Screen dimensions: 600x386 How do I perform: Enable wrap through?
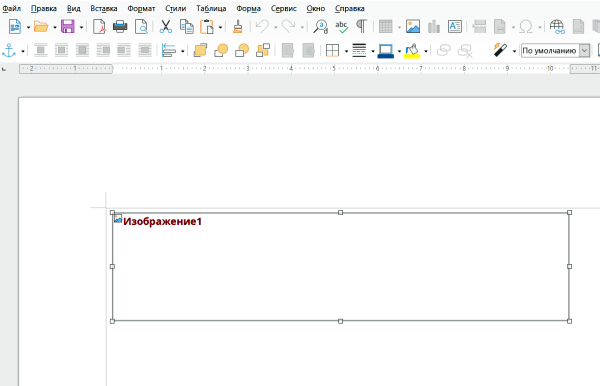pyautogui.click(x=145, y=50)
